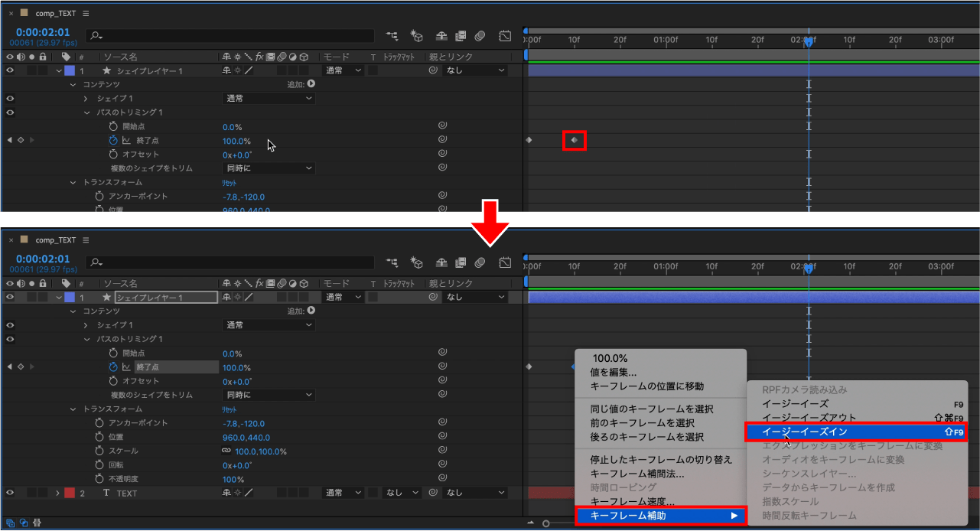The height and width of the screenshot is (531, 980).
Task: Open the graph editor in lower panel
Action: point(505,262)
